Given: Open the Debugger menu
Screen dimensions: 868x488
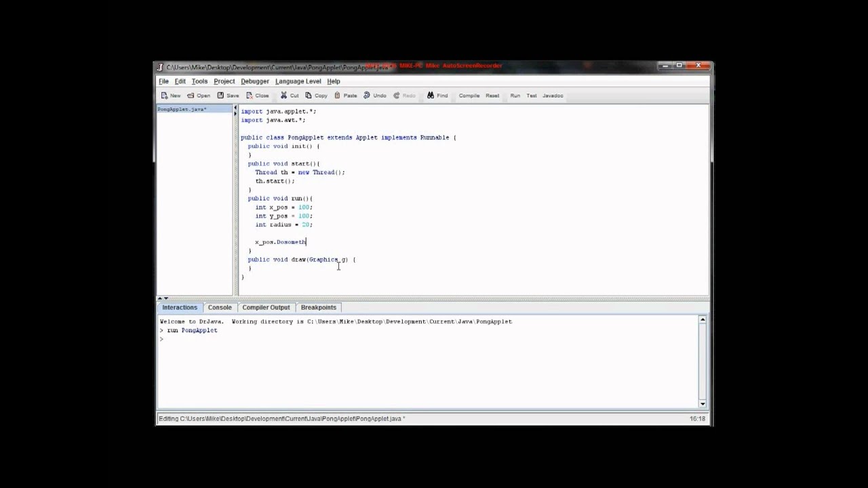Looking at the screenshot, I should tap(255, 81).
